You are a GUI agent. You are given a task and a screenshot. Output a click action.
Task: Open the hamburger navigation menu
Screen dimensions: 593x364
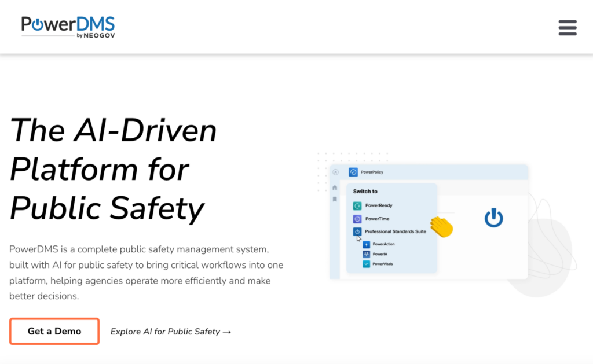click(568, 28)
